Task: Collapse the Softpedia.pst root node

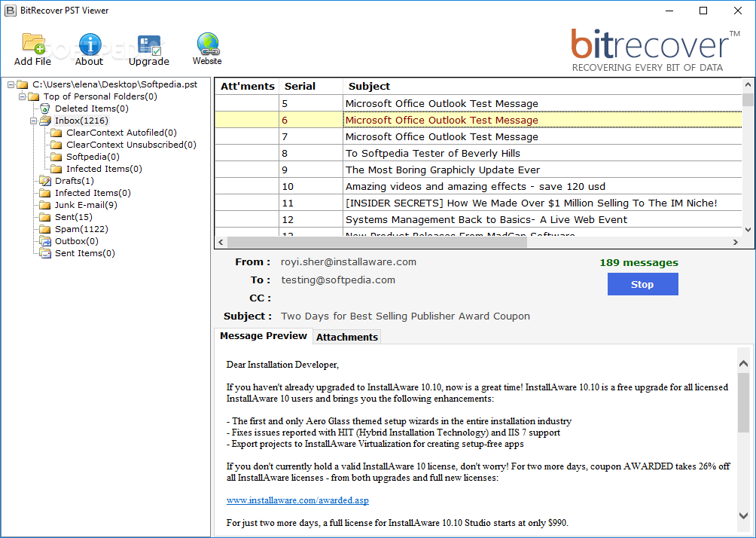Action: [11, 84]
